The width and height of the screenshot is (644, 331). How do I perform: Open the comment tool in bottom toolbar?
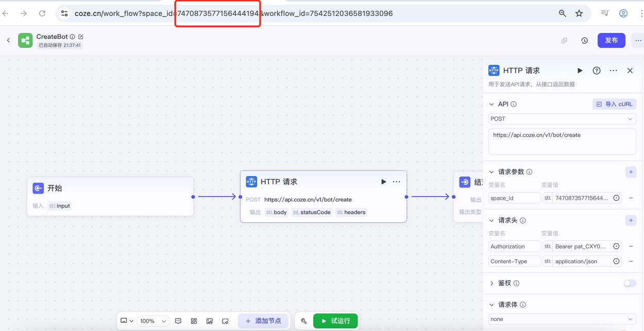tap(178, 321)
